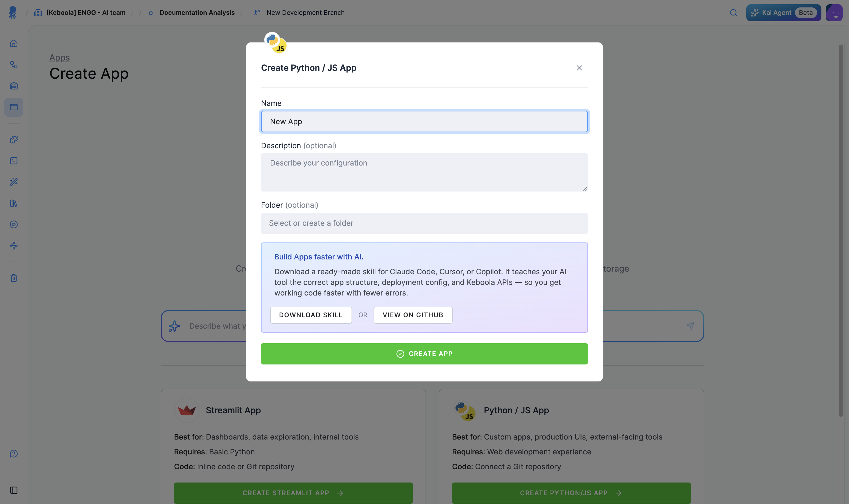This screenshot has height=504, width=849.
Task: Open the Storage icon in sidebar
Action: tap(14, 86)
